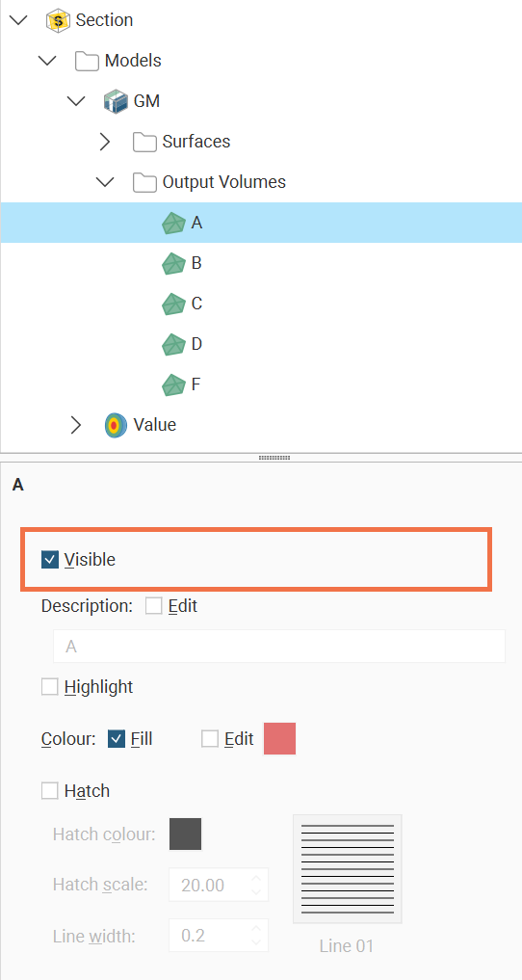Click the GM geological model icon

coord(116,101)
